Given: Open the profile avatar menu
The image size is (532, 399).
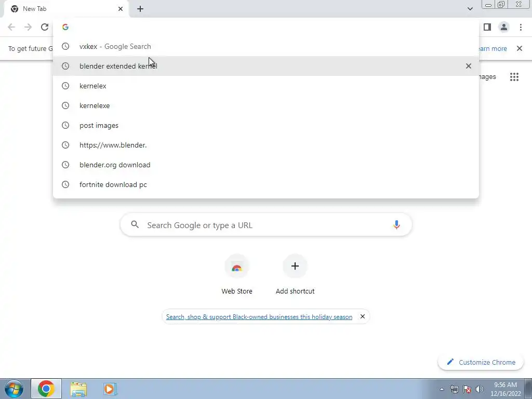Looking at the screenshot, I should [x=504, y=27].
